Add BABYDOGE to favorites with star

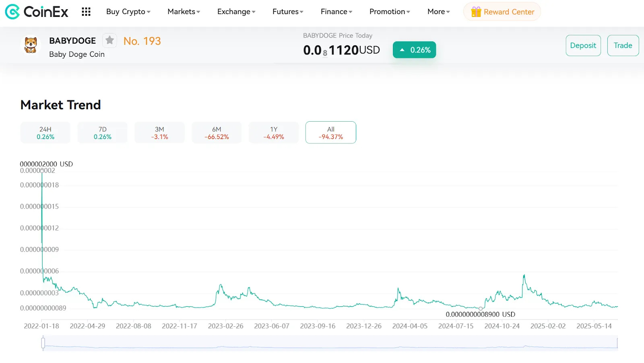pos(109,40)
